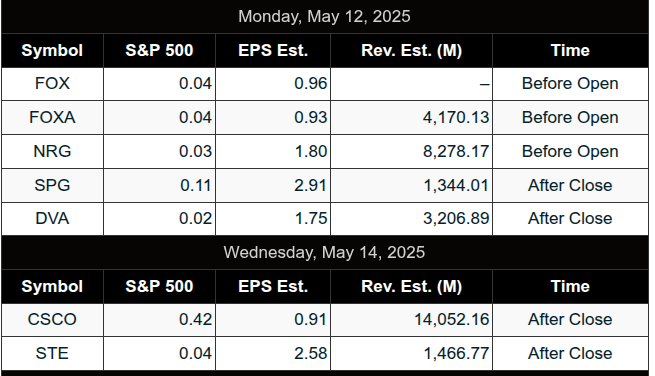Click the FOX ticker symbol
655x376 pixels.
tap(52, 84)
